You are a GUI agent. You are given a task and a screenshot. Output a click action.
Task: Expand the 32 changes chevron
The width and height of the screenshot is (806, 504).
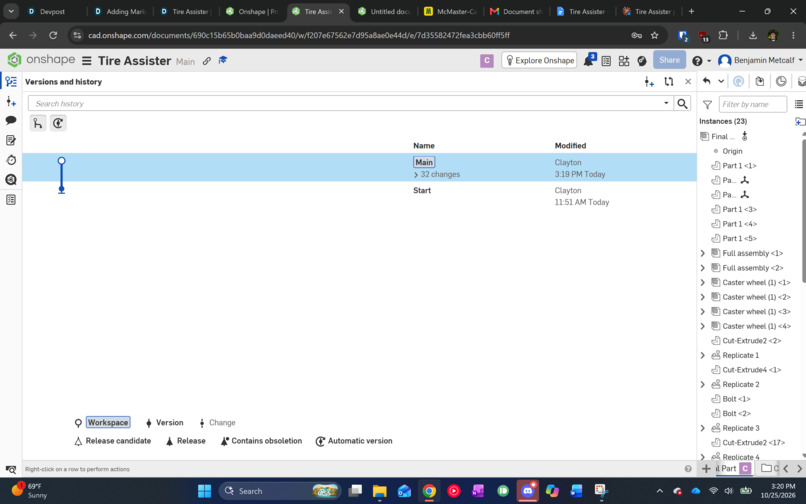(416, 175)
